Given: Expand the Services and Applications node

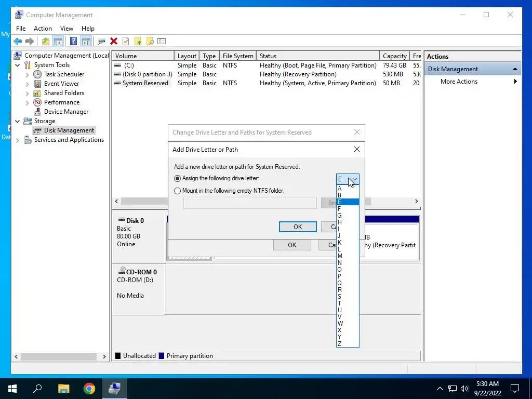Looking at the screenshot, I should coord(18,140).
